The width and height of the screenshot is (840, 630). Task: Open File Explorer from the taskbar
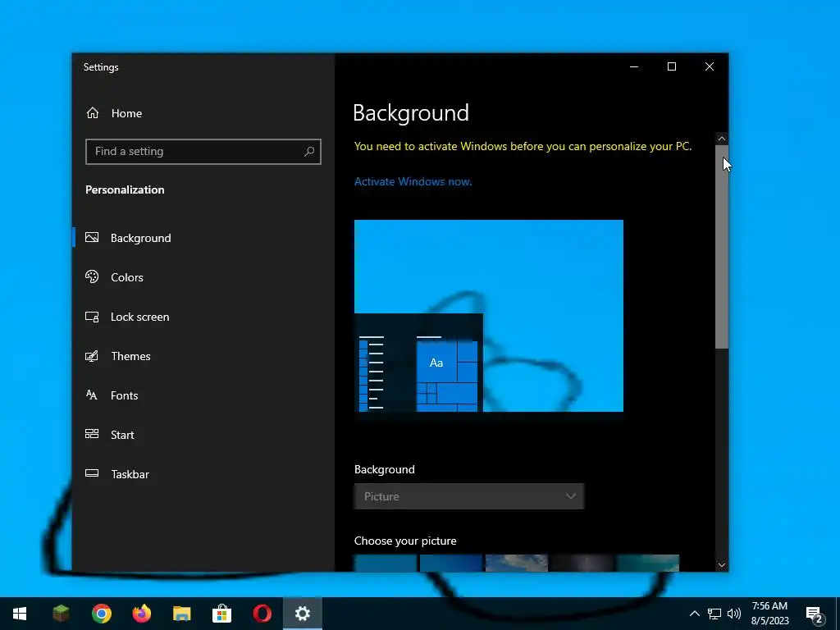pyautogui.click(x=181, y=614)
